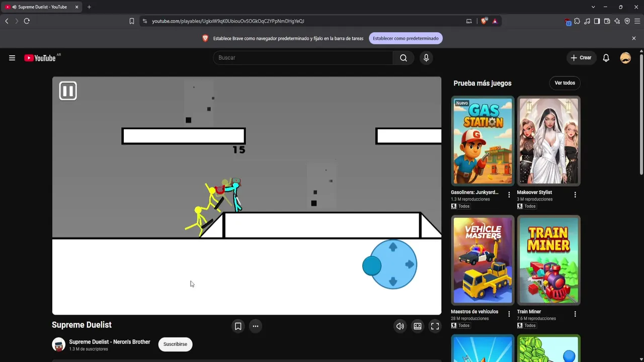Open the Gas Station game thumbnail
Image resolution: width=644 pixels, height=362 pixels.
click(482, 141)
